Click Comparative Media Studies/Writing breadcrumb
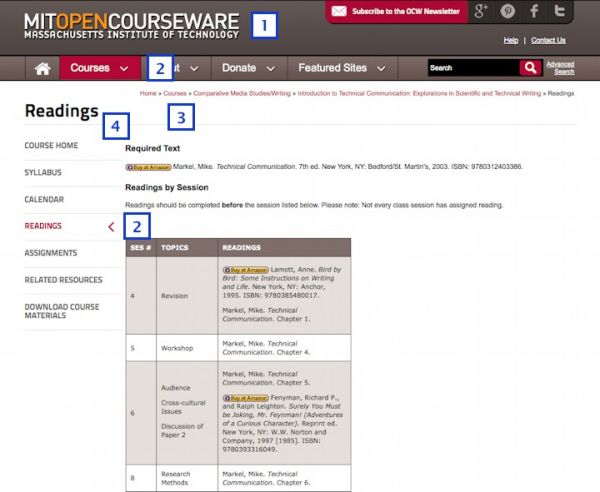This screenshot has height=492, width=600. (x=238, y=92)
